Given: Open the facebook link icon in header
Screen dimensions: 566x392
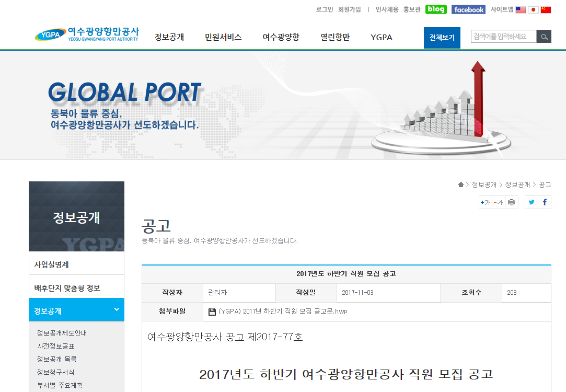Looking at the screenshot, I should pos(468,9).
